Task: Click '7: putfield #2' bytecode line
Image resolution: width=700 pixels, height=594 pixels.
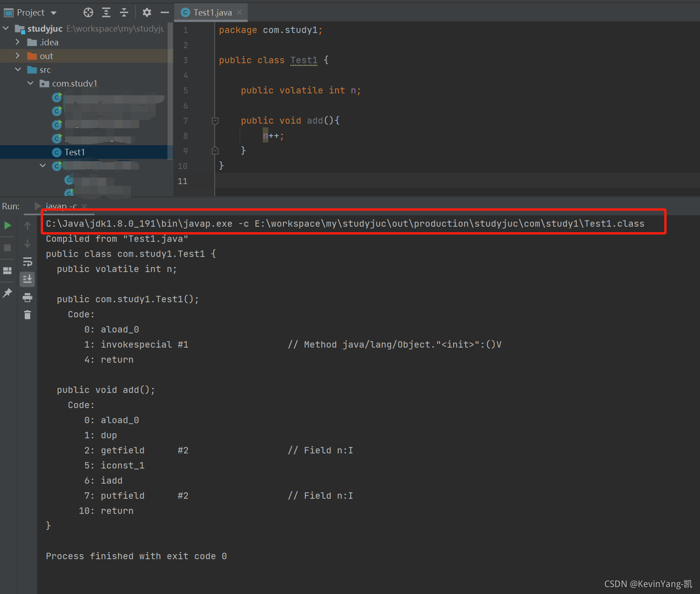Action: [218, 496]
